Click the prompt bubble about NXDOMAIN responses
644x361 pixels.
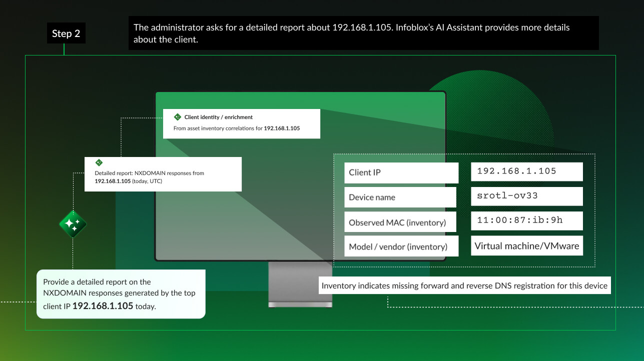tap(121, 294)
